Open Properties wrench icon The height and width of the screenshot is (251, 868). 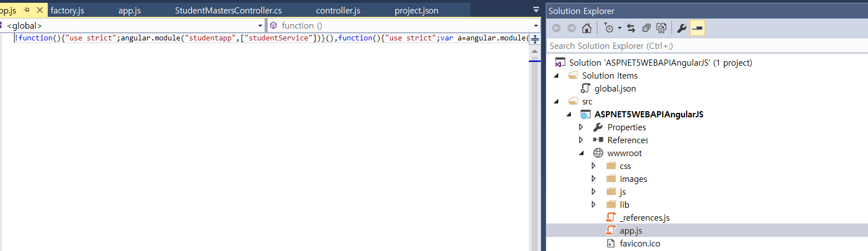[x=682, y=28]
